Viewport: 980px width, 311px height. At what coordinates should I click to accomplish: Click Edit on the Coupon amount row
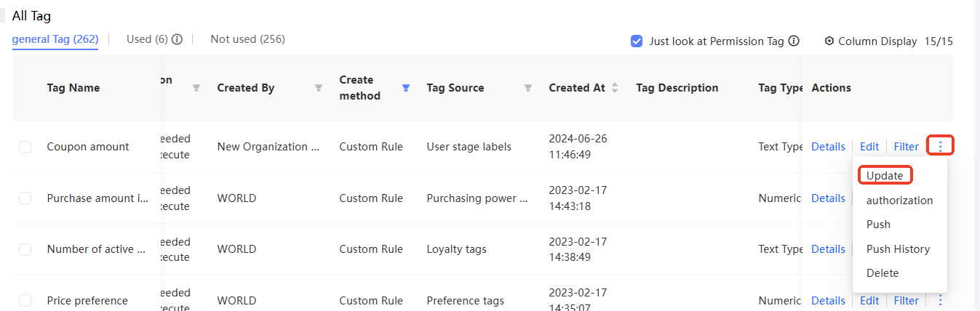coord(869,147)
